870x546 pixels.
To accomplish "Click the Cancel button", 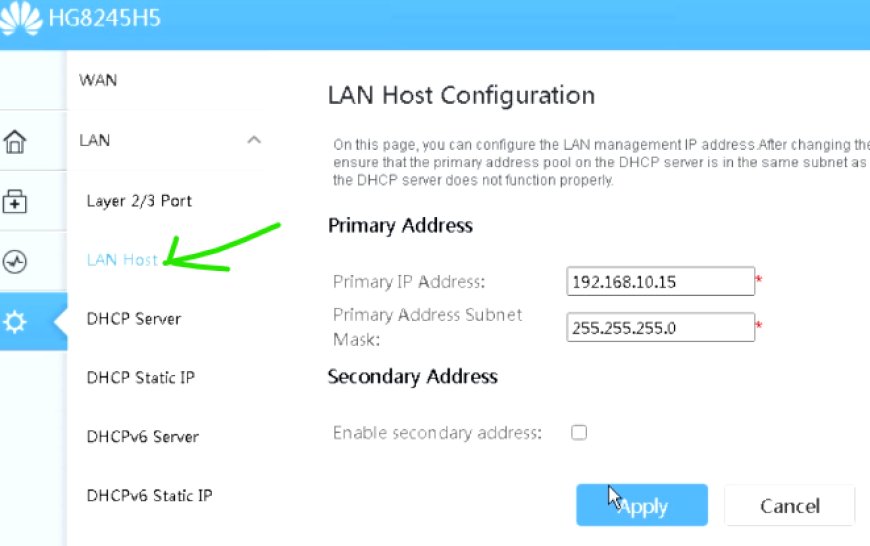I will point(790,505).
